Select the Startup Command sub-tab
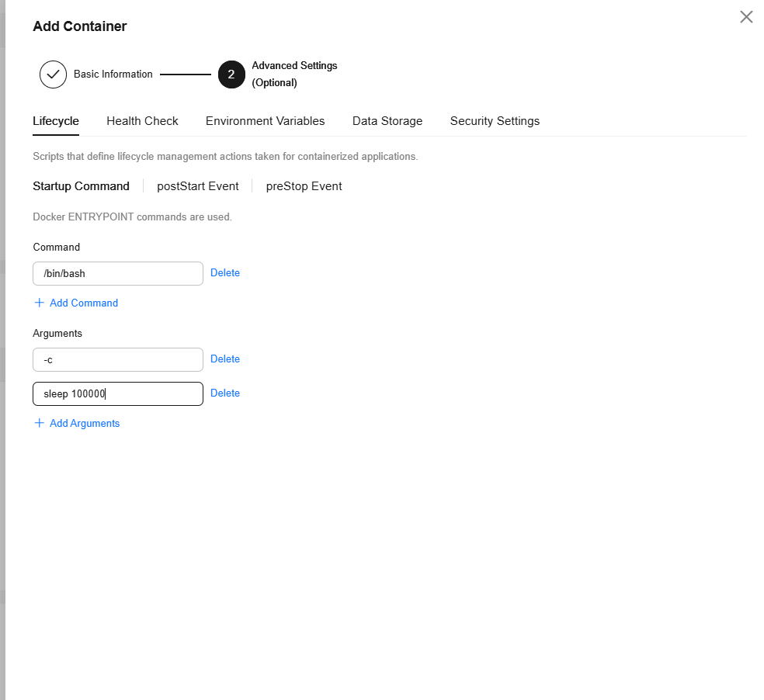This screenshot has height=700, width=764. click(81, 186)
